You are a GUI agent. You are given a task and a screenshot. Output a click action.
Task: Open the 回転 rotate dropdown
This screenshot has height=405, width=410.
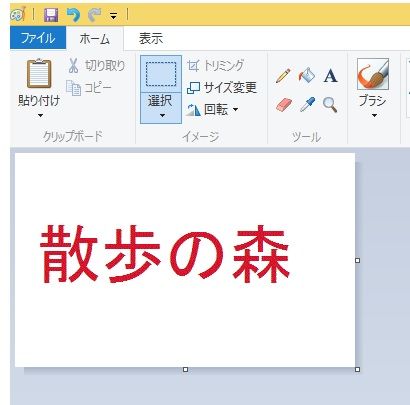[x=212, y=109]
